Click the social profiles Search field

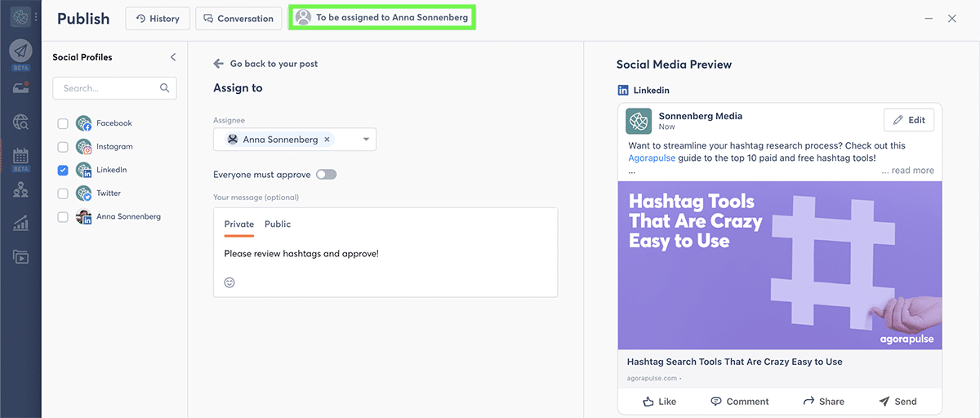pos(114,88)
